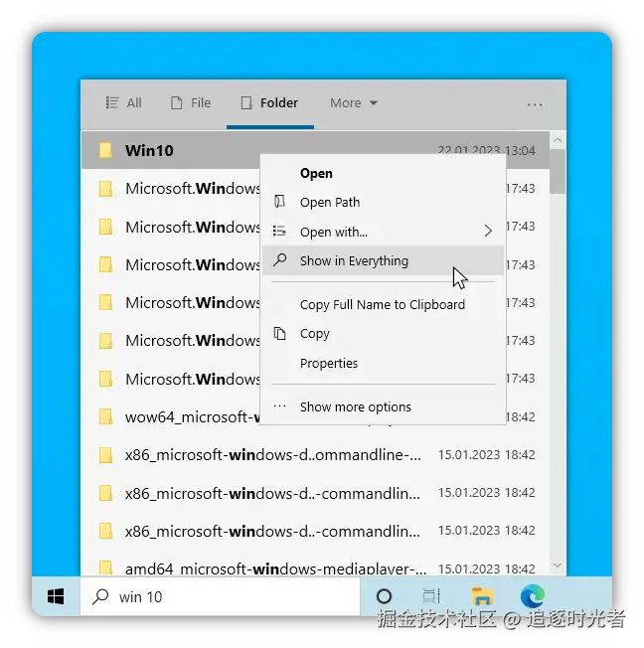The image size is (644, 648).
Task: Expand the Open with submenu arrow
Action: pyautogui.click(x=488, y=231)
